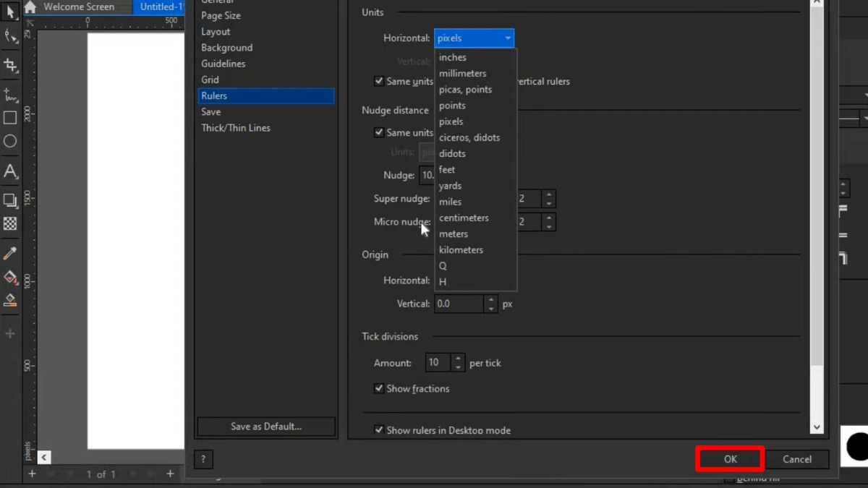Screen dimensions: 868x488
Task: Add page before using left plus icon
Action: pyautogui.click(x=32, y=474)
